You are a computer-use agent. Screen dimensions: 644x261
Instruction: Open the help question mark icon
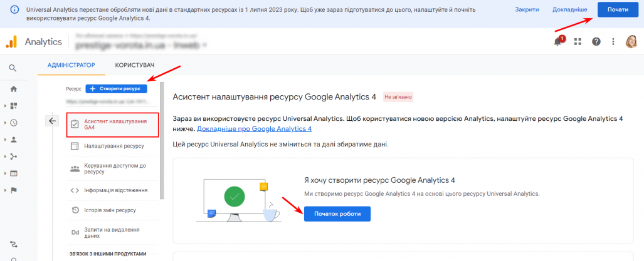[596, 41]
